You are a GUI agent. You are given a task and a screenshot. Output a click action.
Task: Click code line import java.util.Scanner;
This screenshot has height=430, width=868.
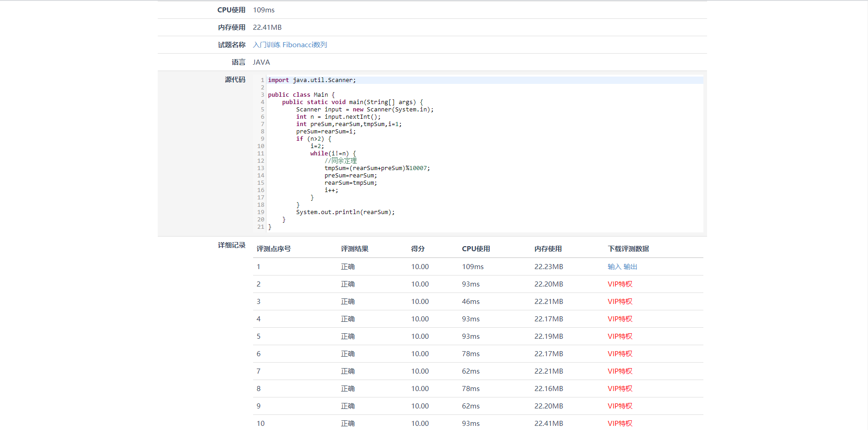pos(312,80)
